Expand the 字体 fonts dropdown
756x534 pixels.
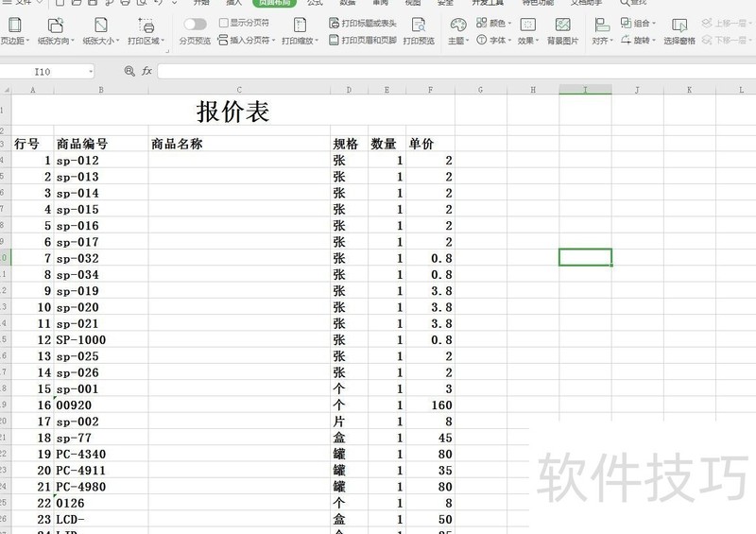pyautogui.click(x=509, y=41)
